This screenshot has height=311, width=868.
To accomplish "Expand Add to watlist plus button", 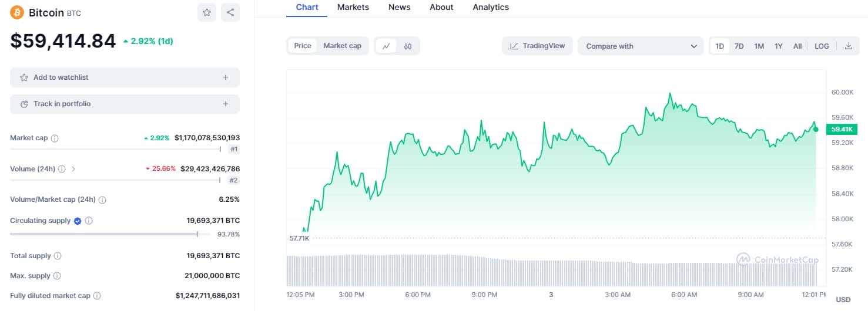I will 226,77.
